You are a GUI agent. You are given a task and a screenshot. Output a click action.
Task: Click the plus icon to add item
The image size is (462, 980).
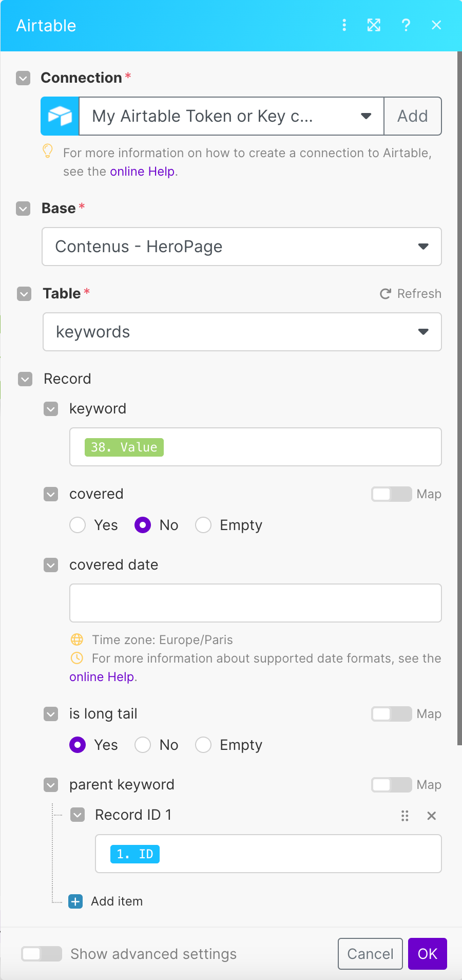75,901
